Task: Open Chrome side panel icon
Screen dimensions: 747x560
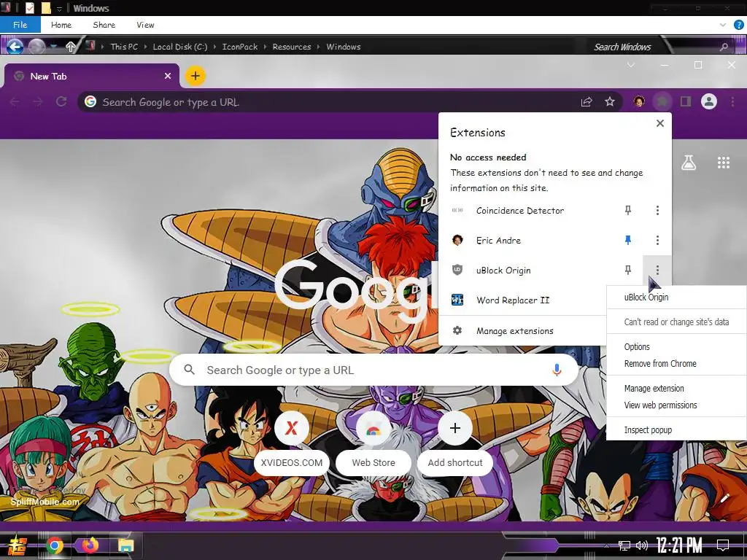Action: (686, 101)
